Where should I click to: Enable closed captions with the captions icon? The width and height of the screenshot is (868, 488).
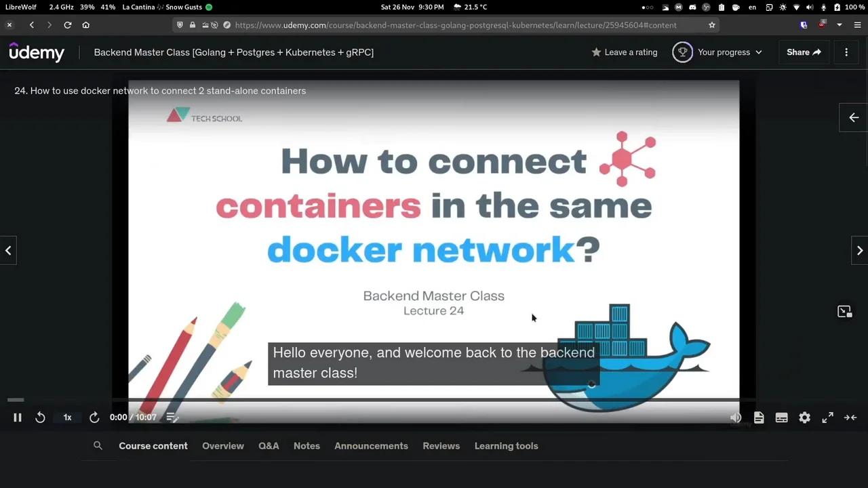pos(781,417)
